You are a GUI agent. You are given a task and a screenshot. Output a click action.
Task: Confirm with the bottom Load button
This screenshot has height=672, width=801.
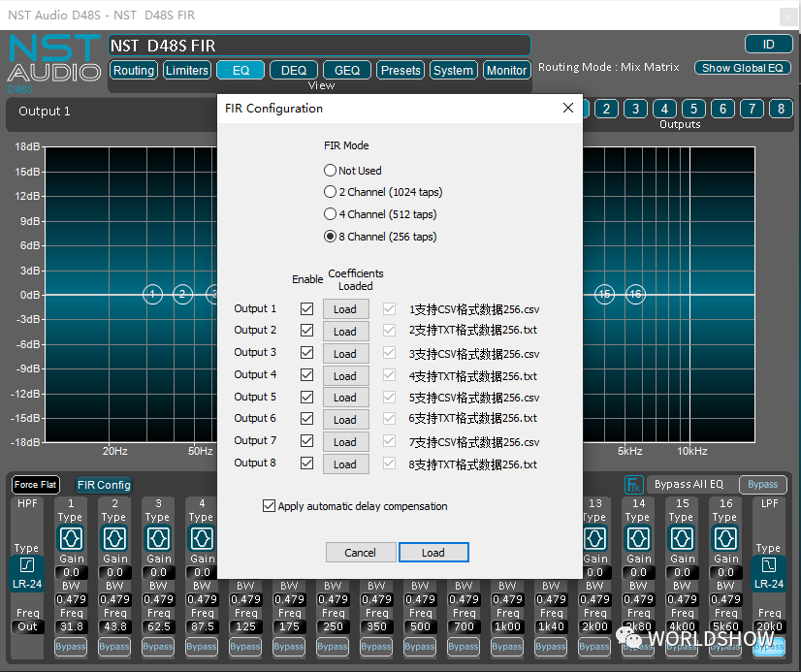pyautogui.click(x=433, y=553)
